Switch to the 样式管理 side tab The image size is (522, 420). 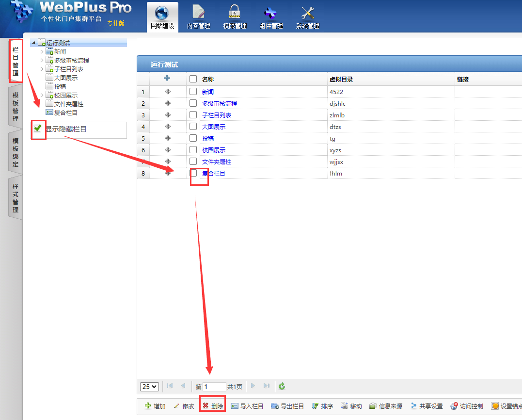[x=16, y=198]
